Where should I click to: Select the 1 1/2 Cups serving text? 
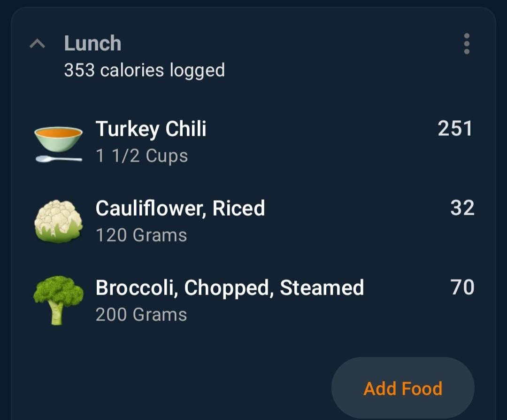click(142, 156)
